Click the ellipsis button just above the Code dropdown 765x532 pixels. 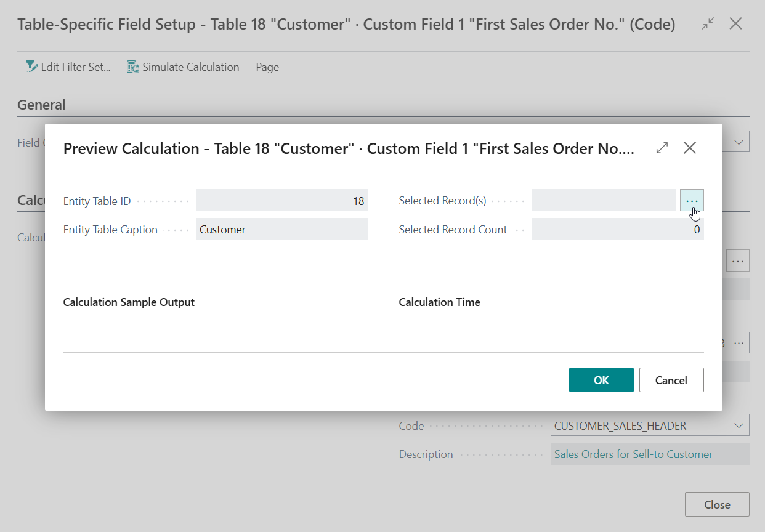[738, 343]
